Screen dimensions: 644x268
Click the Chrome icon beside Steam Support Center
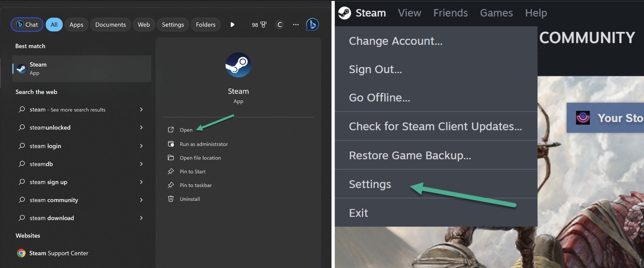pos(21,253)
